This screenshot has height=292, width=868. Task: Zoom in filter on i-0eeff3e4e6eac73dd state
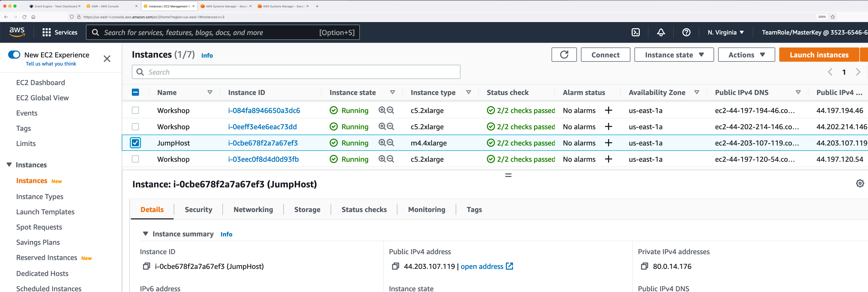(x=382, y=126)
